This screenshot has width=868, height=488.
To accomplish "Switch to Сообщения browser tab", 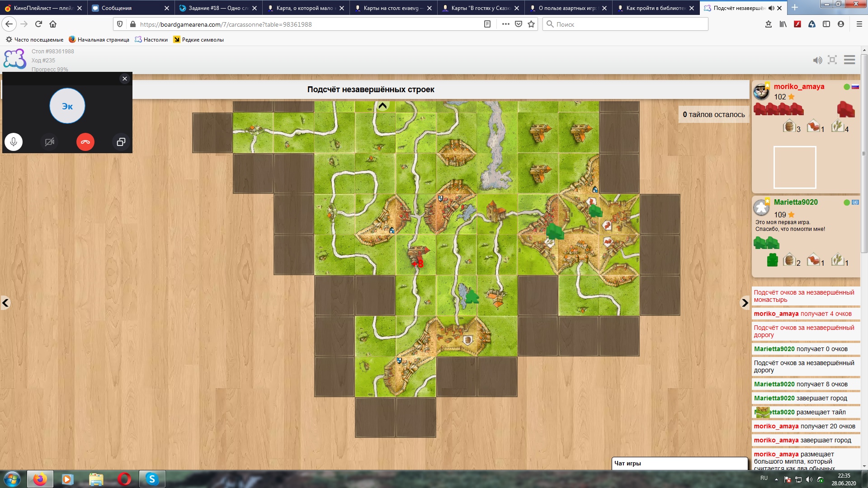I will pyautogui.click(x=131, y=8).
